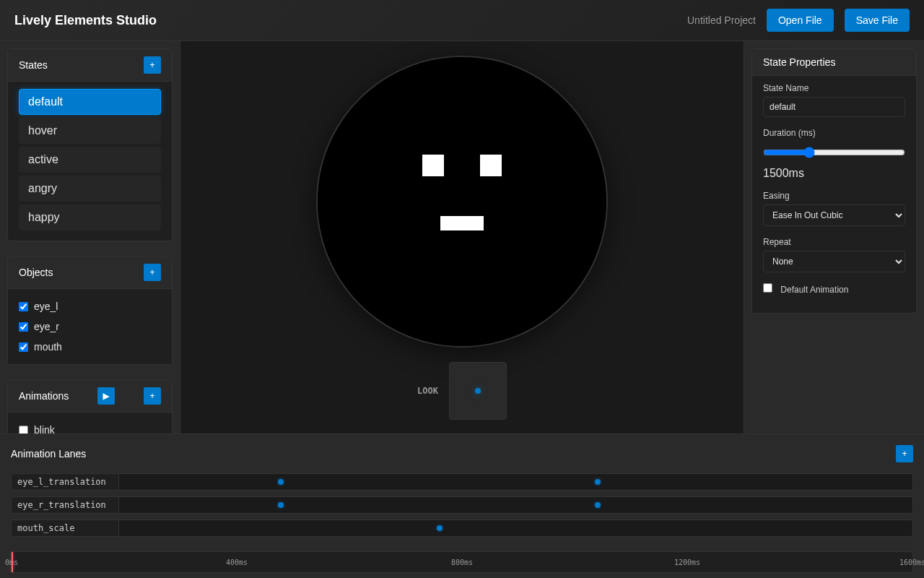The width and height of the screenshot is (924, 578).
Task: Add a new object via the Objects plus icon
Action: pos(152,272)
